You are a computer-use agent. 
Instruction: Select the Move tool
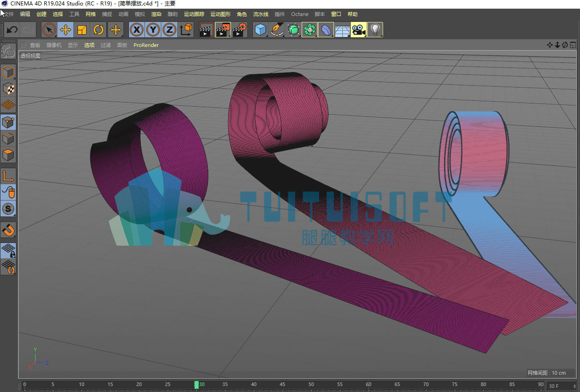coord(66,30)
